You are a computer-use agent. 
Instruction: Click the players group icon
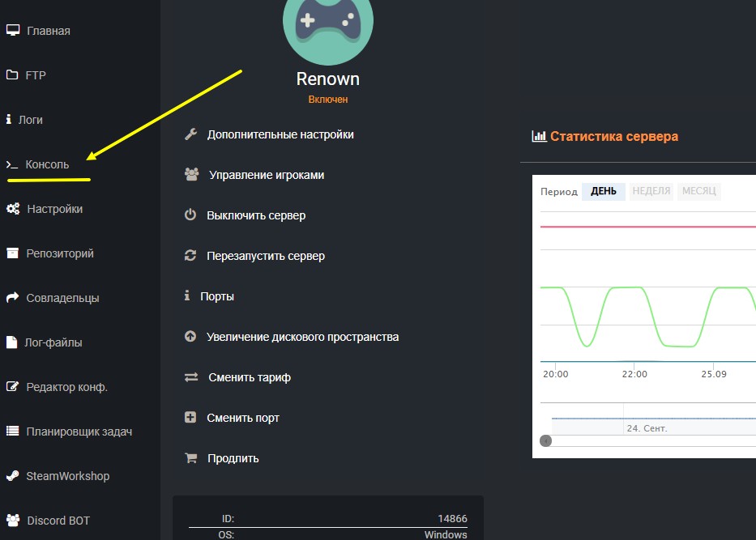[x=191, y=175]
